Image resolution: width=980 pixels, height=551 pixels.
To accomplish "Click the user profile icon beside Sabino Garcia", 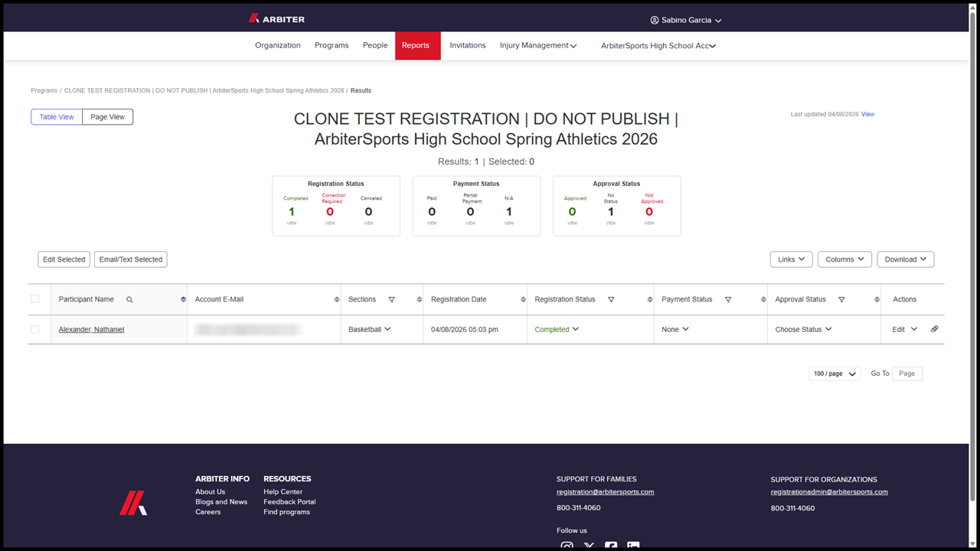I will click(x=655, y=21).
